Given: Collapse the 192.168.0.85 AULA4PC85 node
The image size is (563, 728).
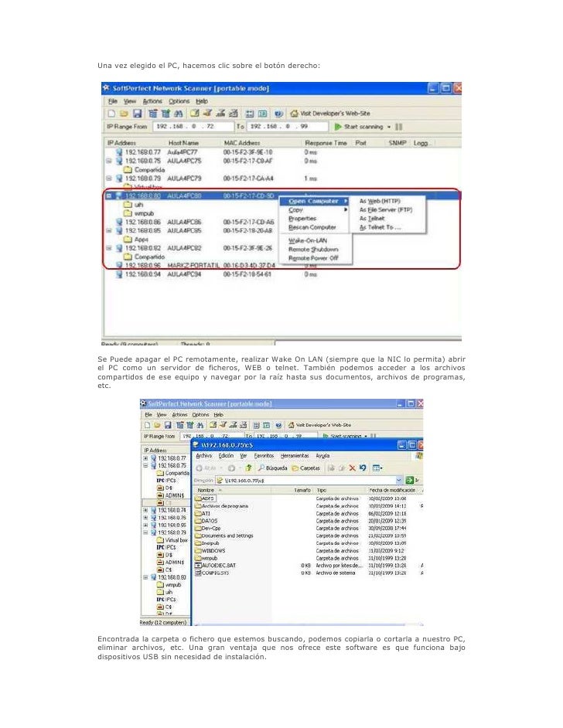Looking at the screenshot, I should [x=109, y=231].
